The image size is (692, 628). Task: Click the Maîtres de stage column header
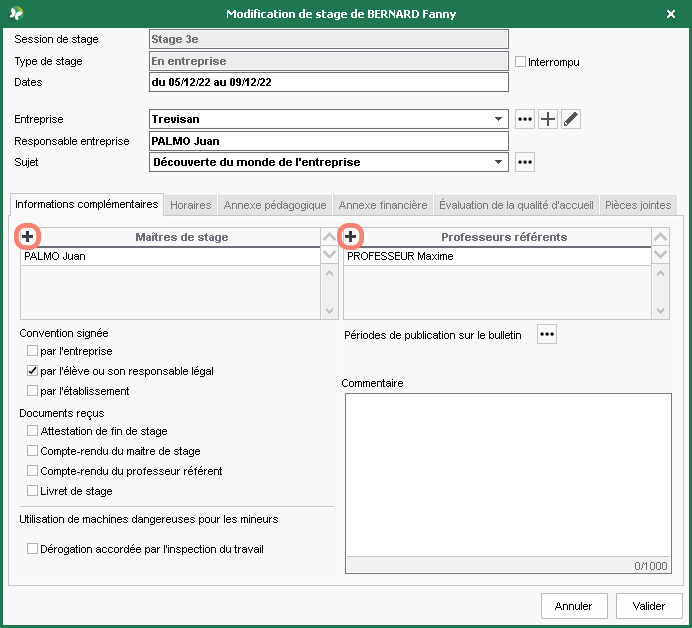pos(182,237)
